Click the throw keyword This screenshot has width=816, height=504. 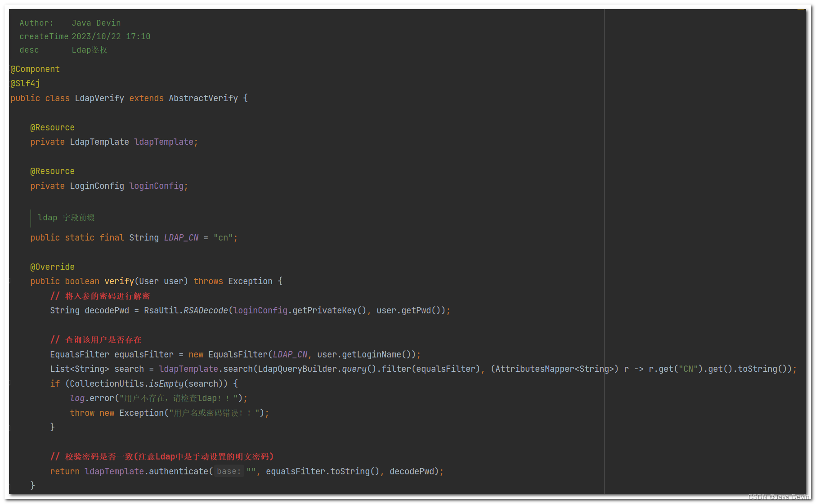(x=82, y=413)
